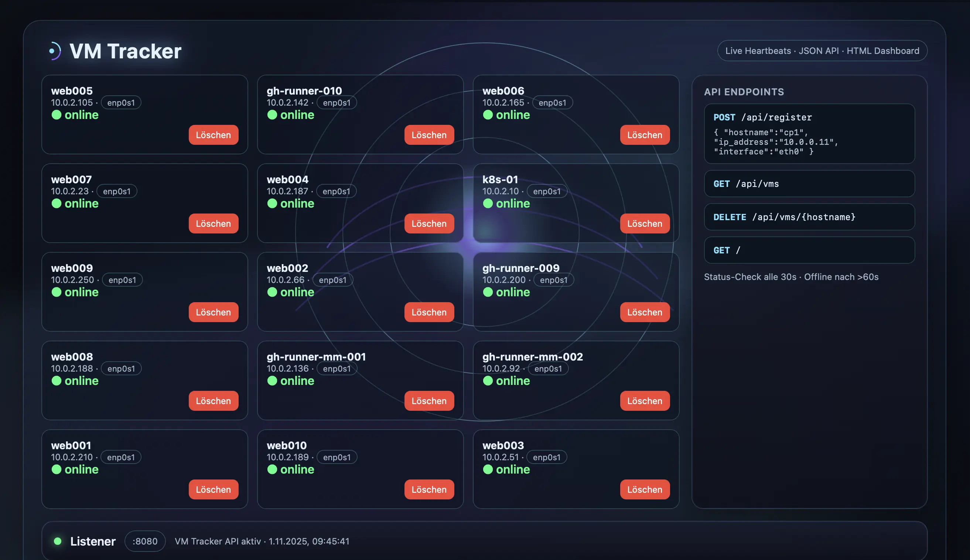Delete gh-runner-009 via its Löschen button
Screen dimensions: 970x560
(645, 312)
